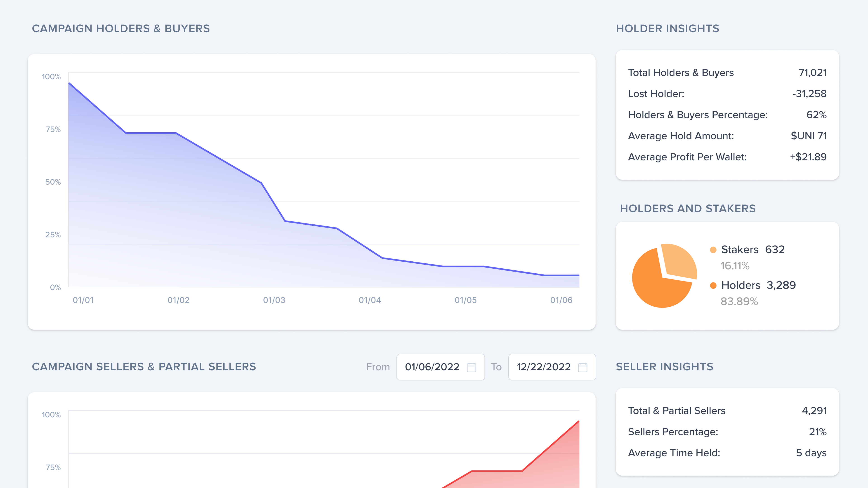The height and width of the screenshot is (488, 868).
Task: Click the Total & Partial Sellers label
Action: (677, 411)
